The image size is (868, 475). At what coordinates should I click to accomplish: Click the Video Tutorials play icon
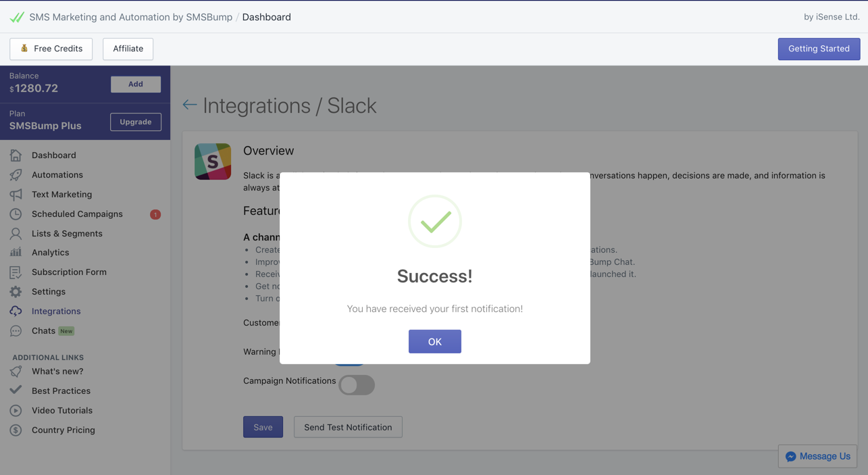[16, 411]
